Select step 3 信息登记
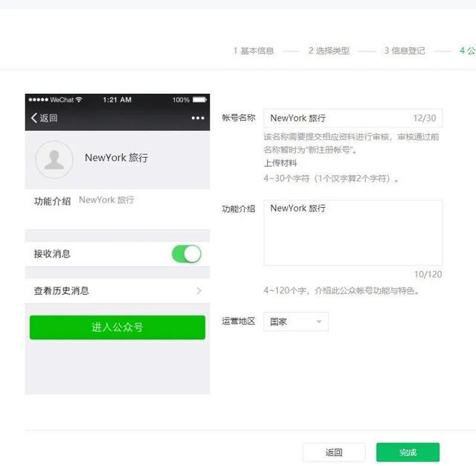The width and height of the screenshot is (476, 466). coord(405,51)
